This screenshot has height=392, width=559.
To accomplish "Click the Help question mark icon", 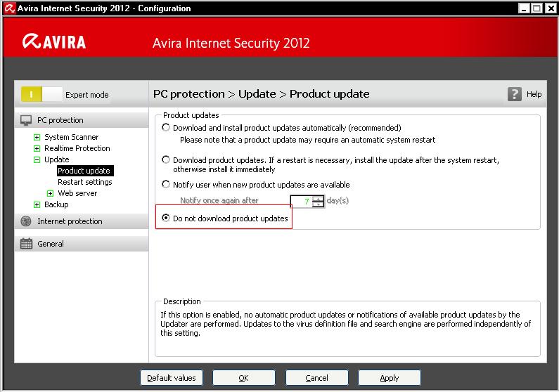I will click(x=515, y=94).
